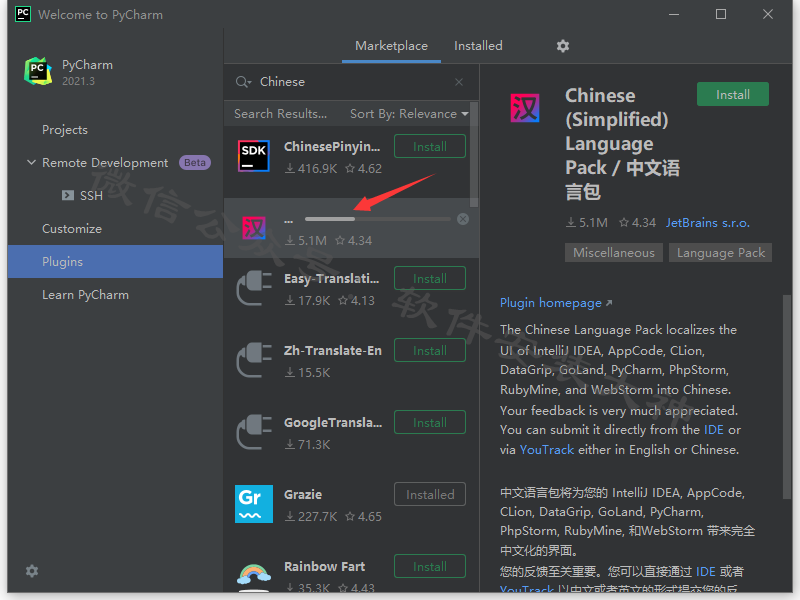This screenshot has height=600, width=800.
Task: Click the plugin description scrollbar
Action: coord(787,396)
